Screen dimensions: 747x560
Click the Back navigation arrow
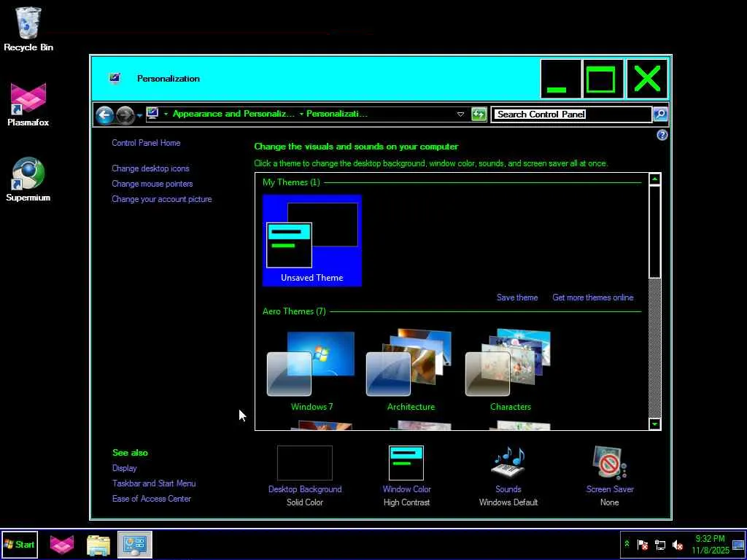(x=104, y=114)
